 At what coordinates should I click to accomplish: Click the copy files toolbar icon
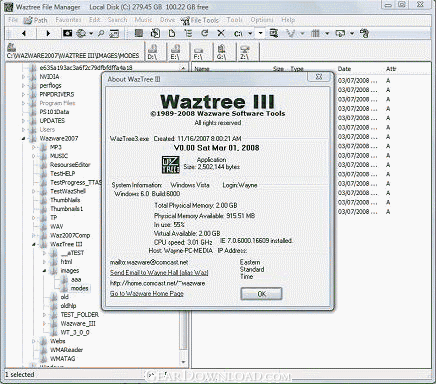[x=155, y=33]
